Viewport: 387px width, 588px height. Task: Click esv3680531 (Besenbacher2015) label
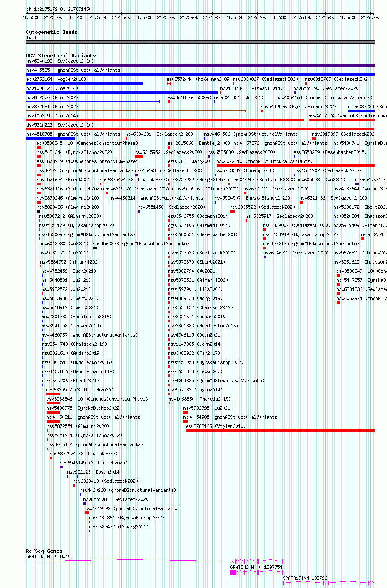(204, 234)
